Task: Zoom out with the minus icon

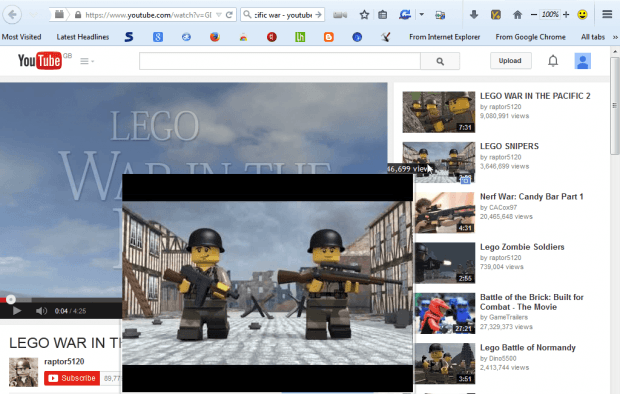Action: click(533, 15)
